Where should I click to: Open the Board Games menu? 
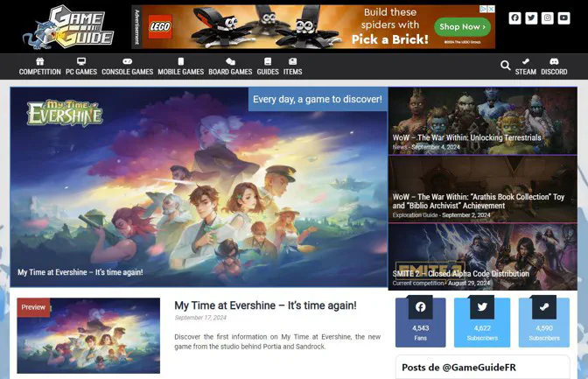230,67
